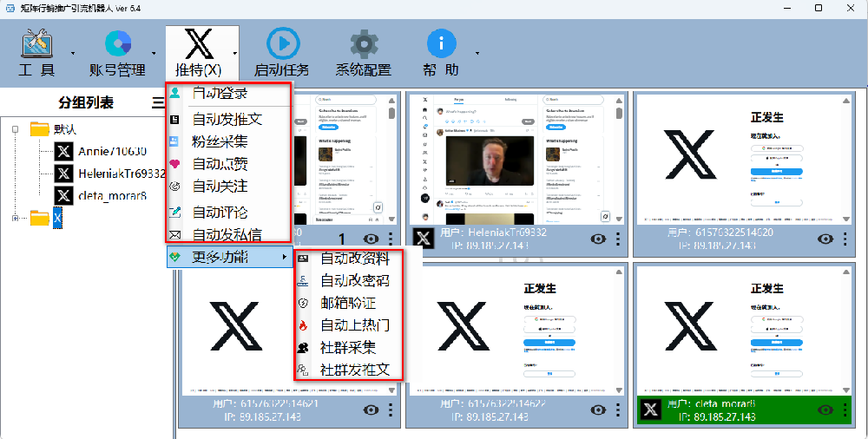Toggle eye icon on cleta_morar8 card
The image size is (868, 439).
point(825,410)
